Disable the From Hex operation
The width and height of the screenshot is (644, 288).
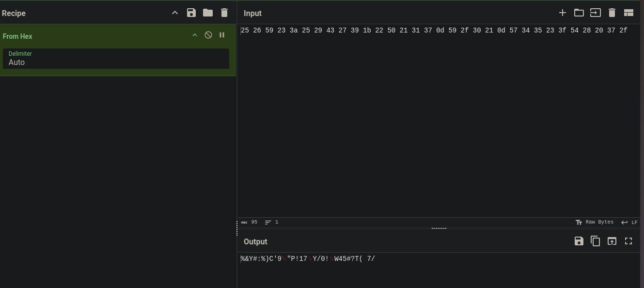pyautogui.click(x=208, y=35)
